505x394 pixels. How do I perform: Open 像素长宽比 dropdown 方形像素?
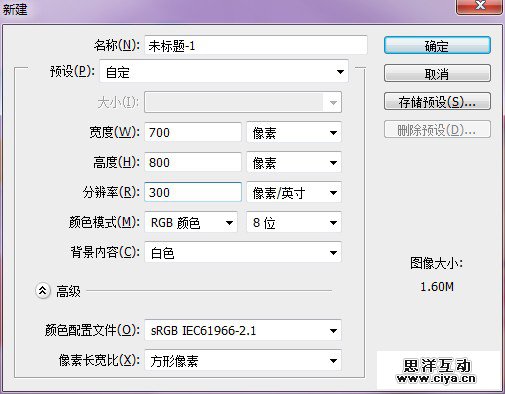tap(243, 360)
